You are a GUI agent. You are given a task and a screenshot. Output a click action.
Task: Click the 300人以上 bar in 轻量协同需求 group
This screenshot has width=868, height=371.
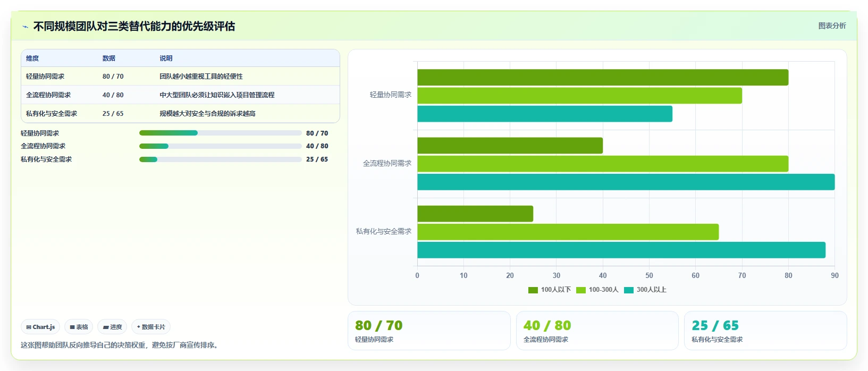click(545, 114)
